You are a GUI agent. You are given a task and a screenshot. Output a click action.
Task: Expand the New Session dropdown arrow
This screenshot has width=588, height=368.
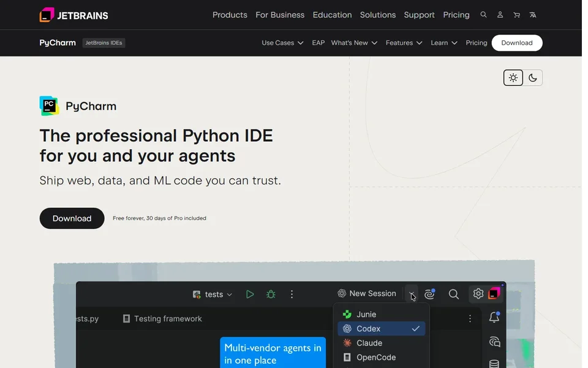[412, 294]
